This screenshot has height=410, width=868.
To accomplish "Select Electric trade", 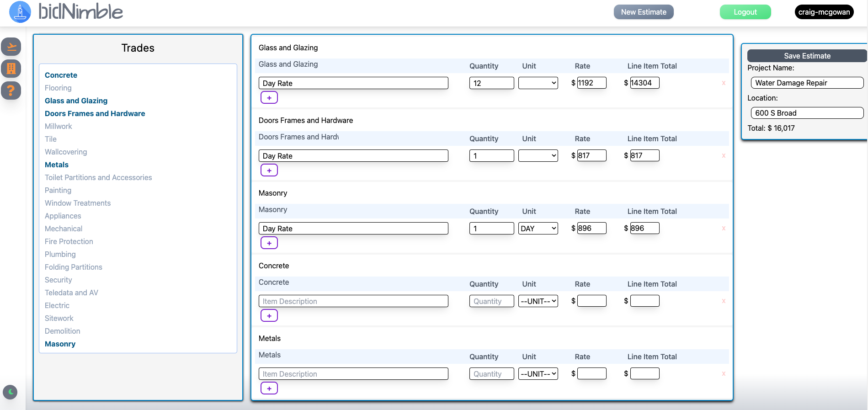I will (57, 305).
